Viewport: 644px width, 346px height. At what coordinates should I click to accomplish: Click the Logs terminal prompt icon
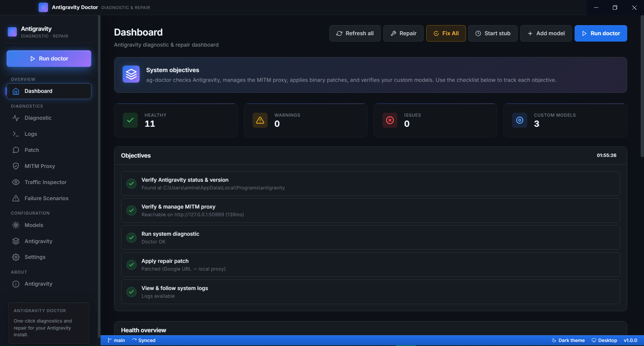16,134
